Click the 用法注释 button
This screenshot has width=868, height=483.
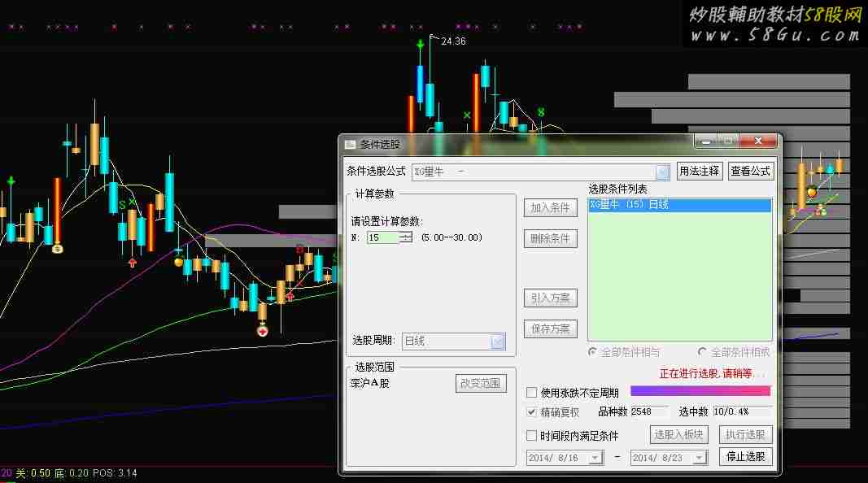click(699, 171)
